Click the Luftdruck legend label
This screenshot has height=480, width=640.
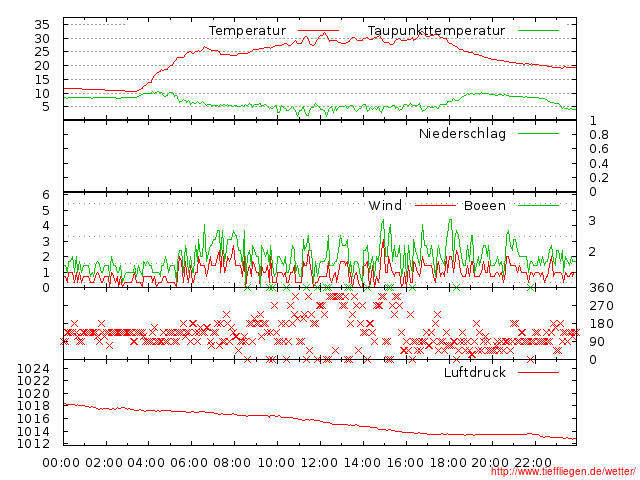click(475, 372)
